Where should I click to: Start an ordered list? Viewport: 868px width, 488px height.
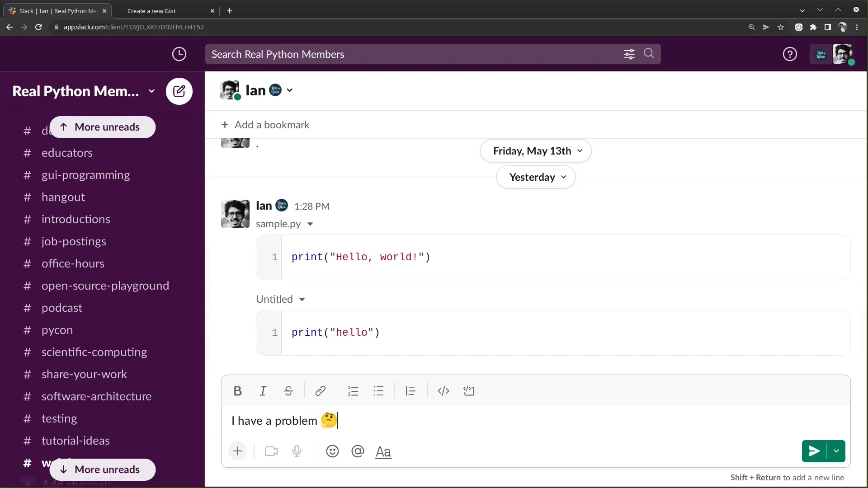coord(353,391)
